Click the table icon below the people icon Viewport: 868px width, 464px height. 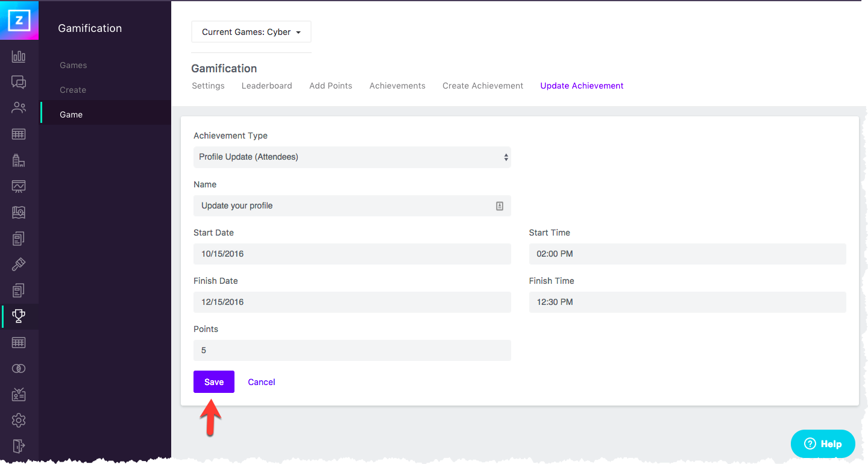coord(19,134)
